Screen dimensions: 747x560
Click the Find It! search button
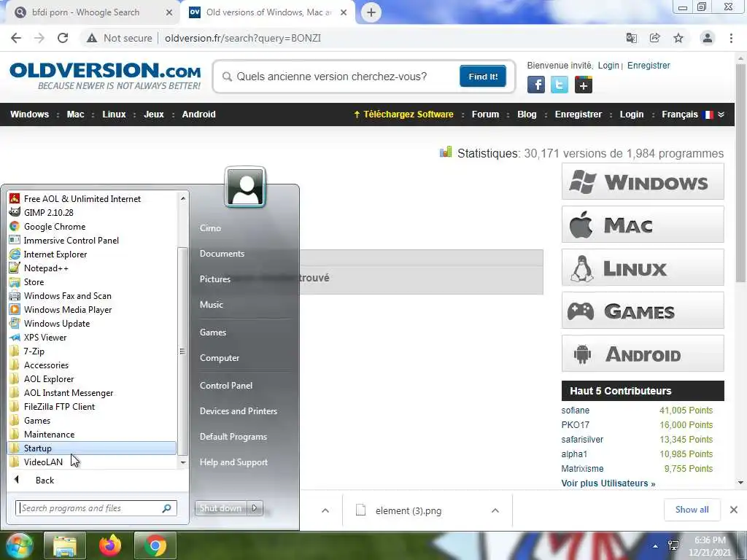[483, 76]
